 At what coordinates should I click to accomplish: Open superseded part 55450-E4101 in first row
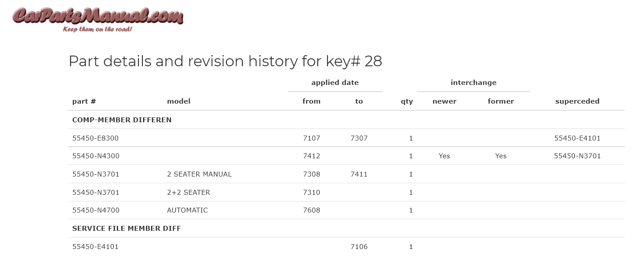click(577, 138)
